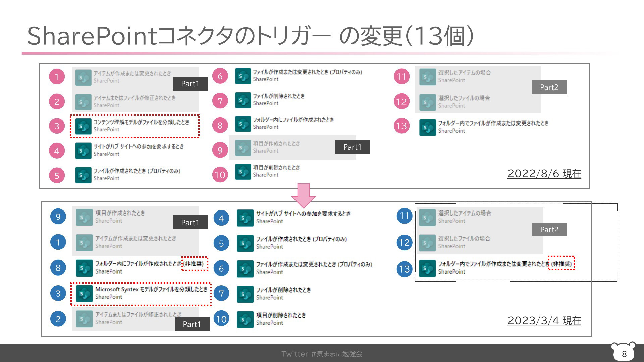644x362 pixels.
Task: Click SharePoint icon beside Microsoft Syntex モデルがファイルを分類したとき
Action: (x=84, y=294)
